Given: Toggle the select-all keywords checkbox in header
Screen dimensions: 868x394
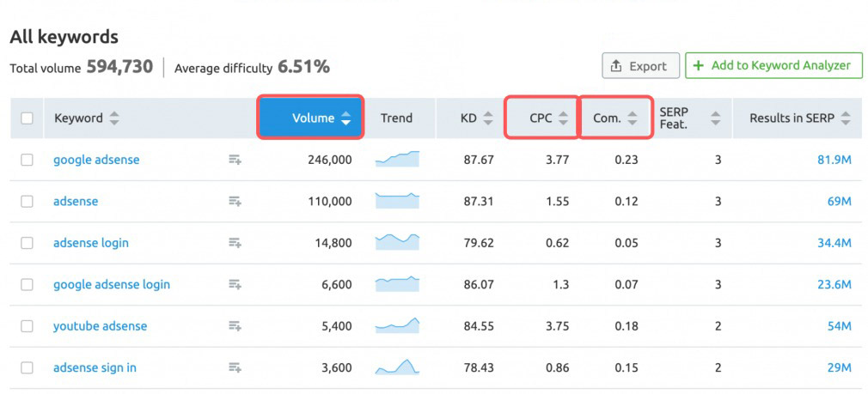Looking at the screenshot, I should [27, 118].
